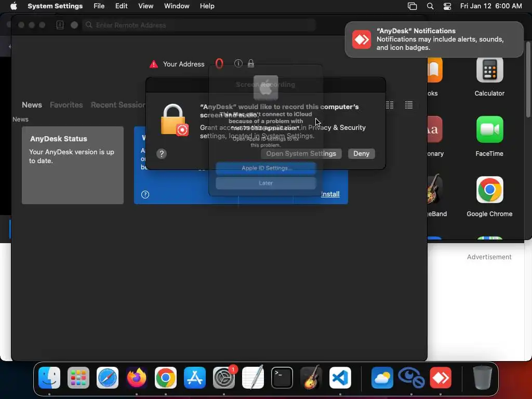
Task: Open the View menu
Action: click(146, 6)
